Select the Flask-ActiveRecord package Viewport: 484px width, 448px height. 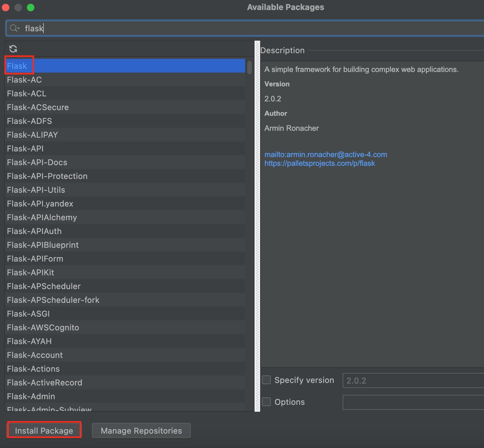point(125,383)
